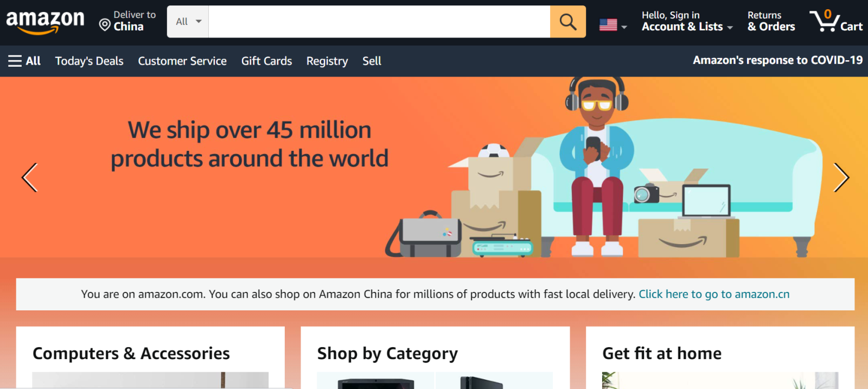The height and width of the screenshot is (389, 868).
Task: Go to previous banner slide arrow
Action: 29,177
